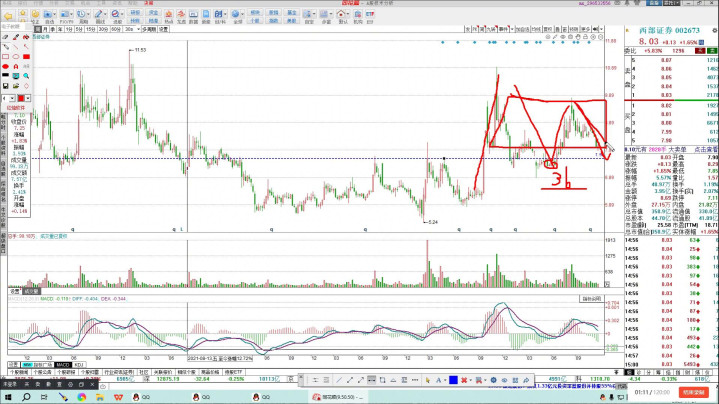Click the red color swatch in the palette
719x404 pixels.
coord(21,98)
